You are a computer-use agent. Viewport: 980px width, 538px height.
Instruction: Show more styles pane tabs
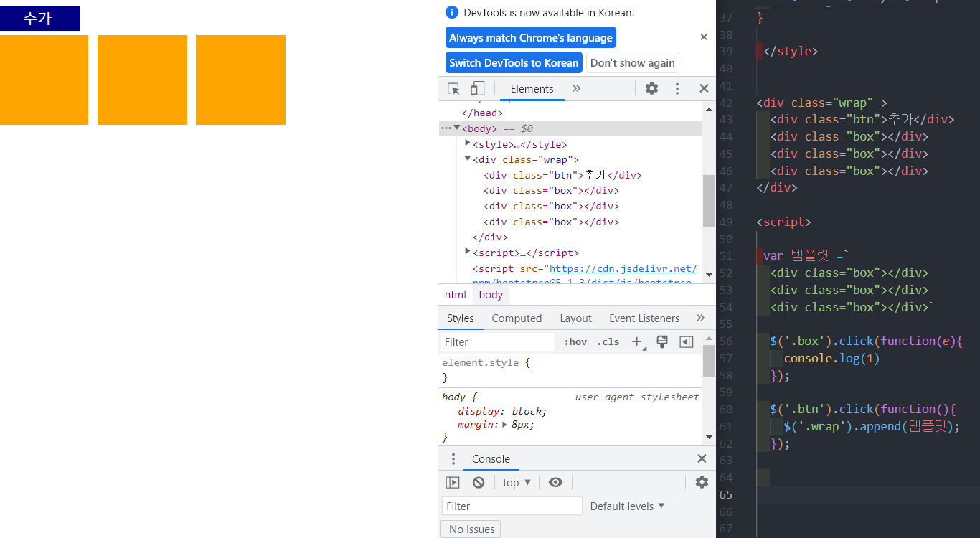(700, 318)
